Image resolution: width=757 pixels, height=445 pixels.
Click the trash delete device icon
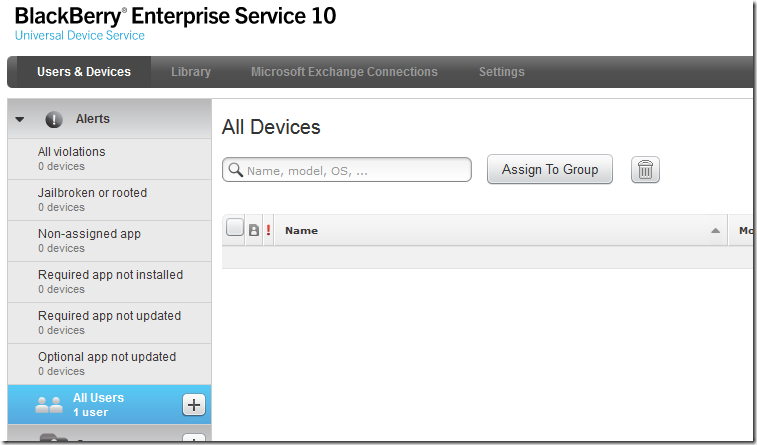[645, 170]
